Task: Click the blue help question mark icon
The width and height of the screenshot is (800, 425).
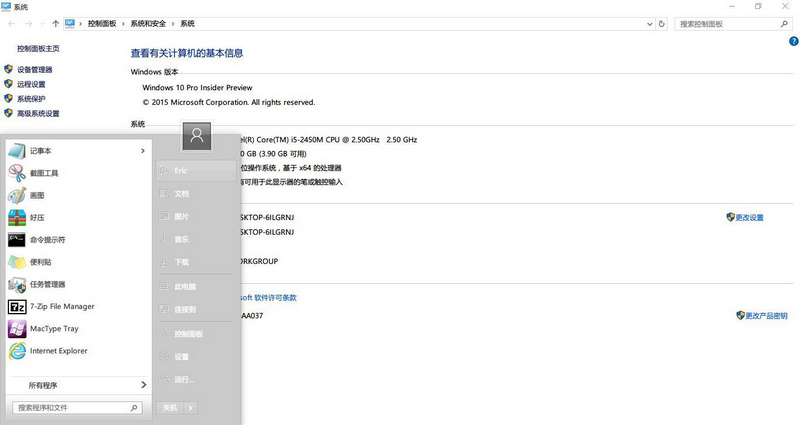Action: [x=794, y=41]
